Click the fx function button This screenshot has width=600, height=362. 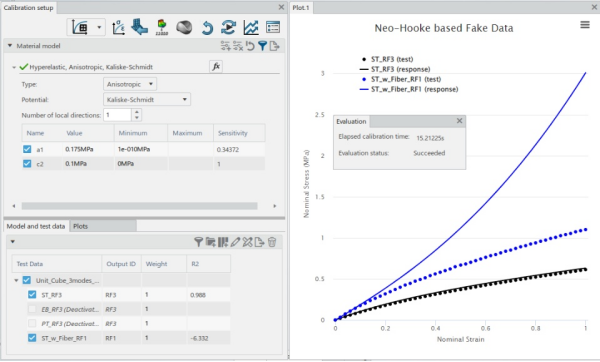click(216, 67)
